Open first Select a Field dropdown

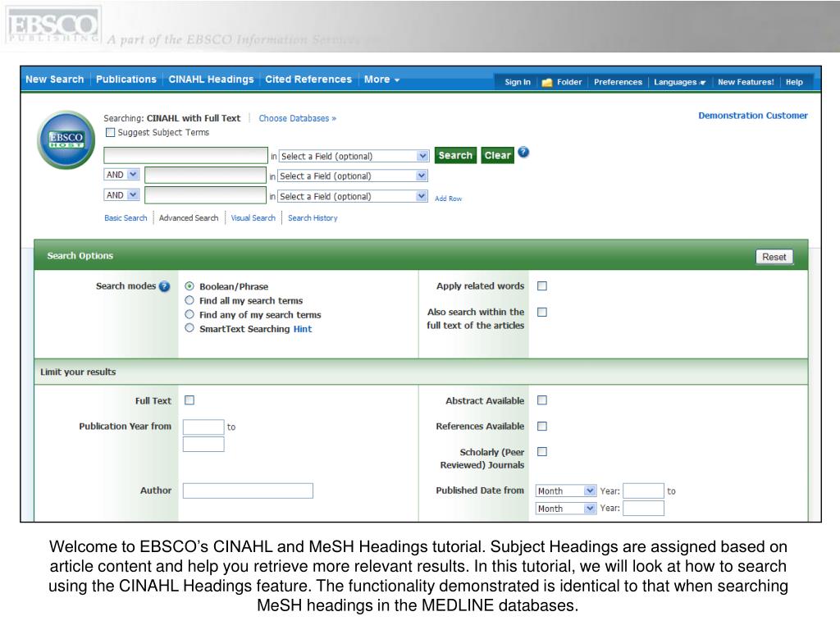click(354, 156)
